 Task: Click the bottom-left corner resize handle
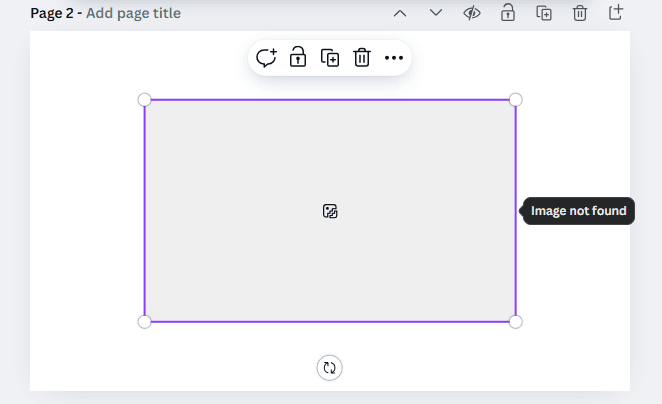pyautogui.click(x=144, y=321)
